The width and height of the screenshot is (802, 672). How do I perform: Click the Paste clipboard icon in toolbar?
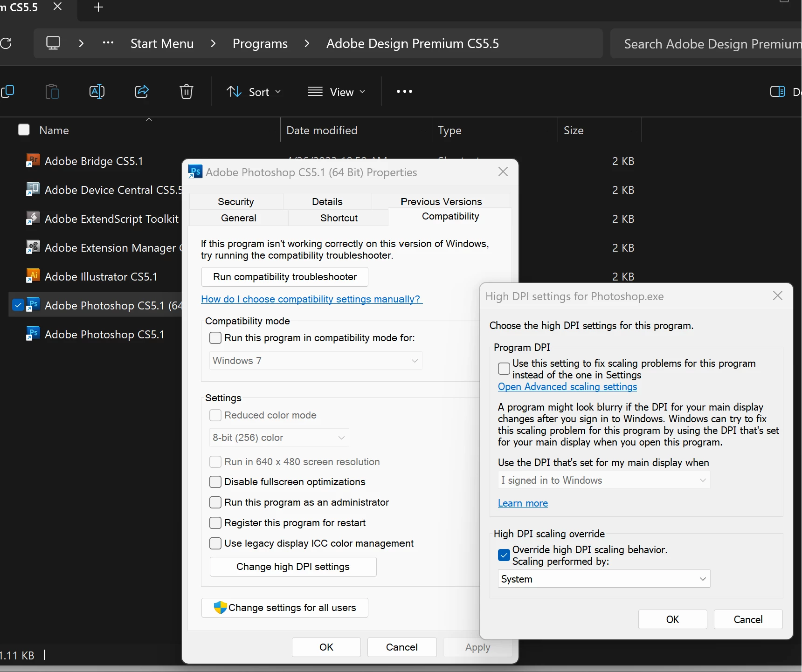52,91
